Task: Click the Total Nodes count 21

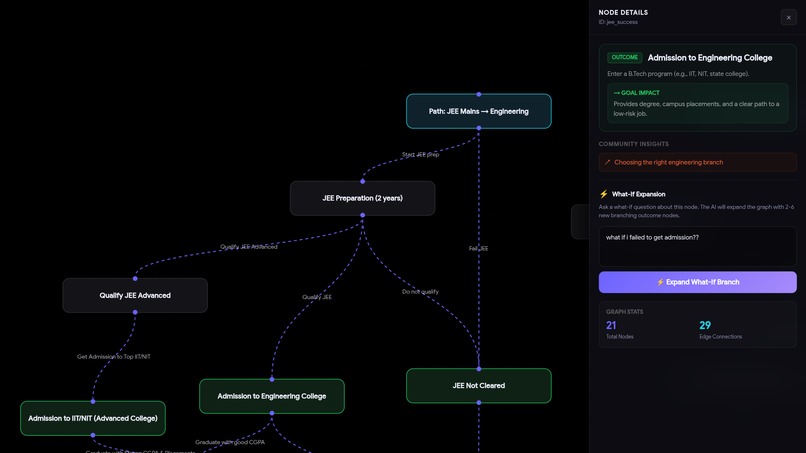Action: tap(611, 325)
